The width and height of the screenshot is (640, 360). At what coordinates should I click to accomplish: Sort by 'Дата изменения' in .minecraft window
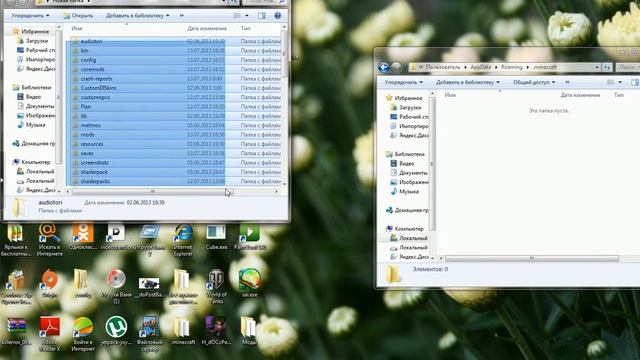(580, 95)
